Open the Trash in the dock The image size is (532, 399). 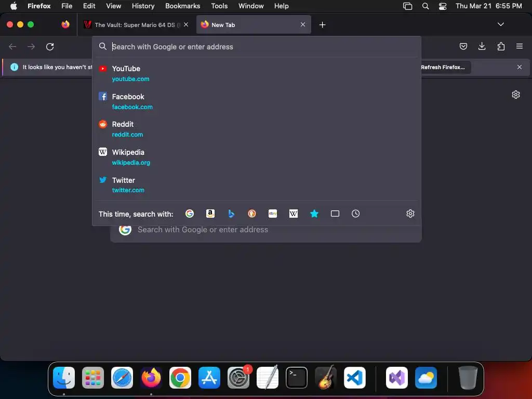click(x=468, y=378)
